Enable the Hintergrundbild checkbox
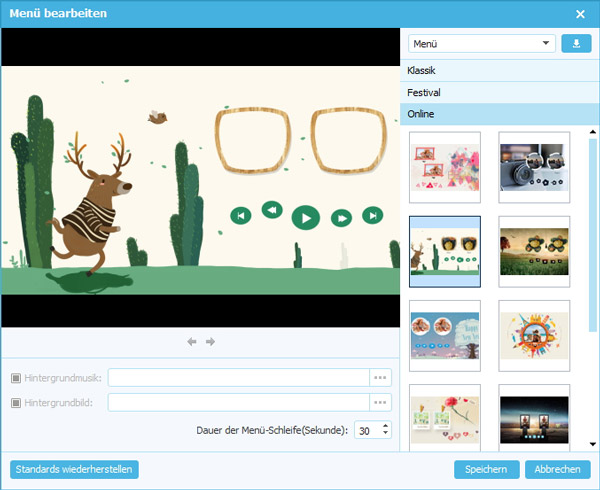 pyautogui.click(x=16, y=402)
